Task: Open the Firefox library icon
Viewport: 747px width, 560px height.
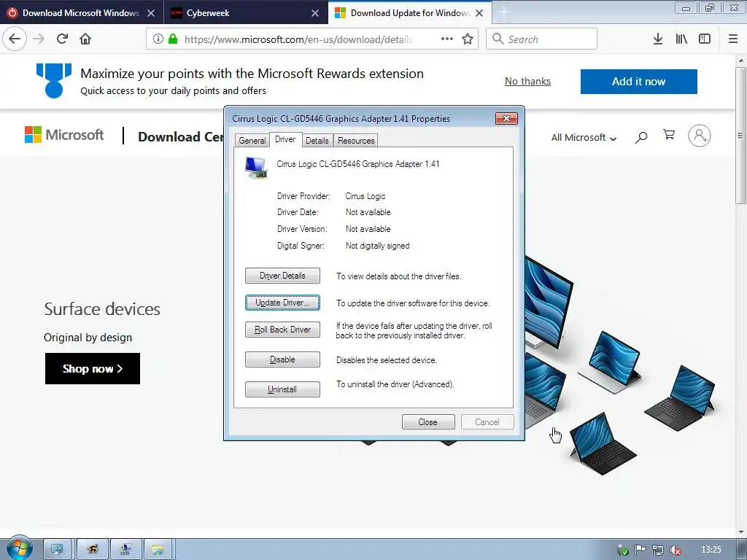Action: click(681, 39)
